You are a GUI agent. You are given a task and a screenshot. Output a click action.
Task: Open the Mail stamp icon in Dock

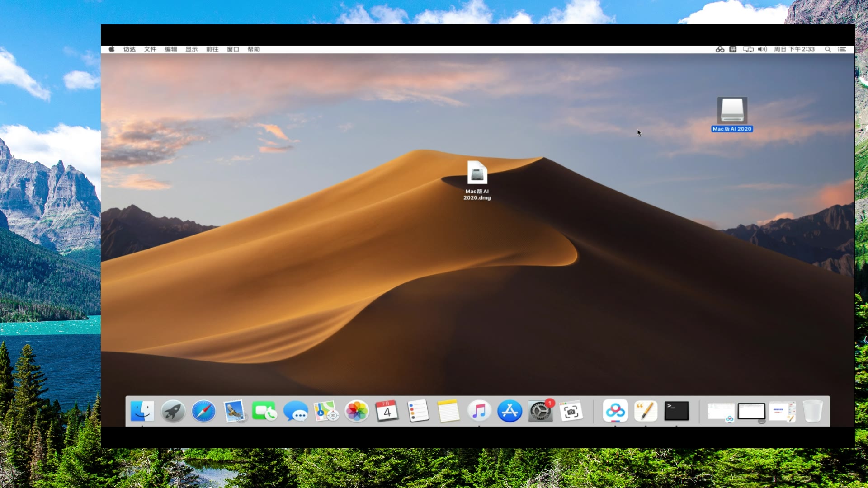pyautogui.click(x=235, y=411)
